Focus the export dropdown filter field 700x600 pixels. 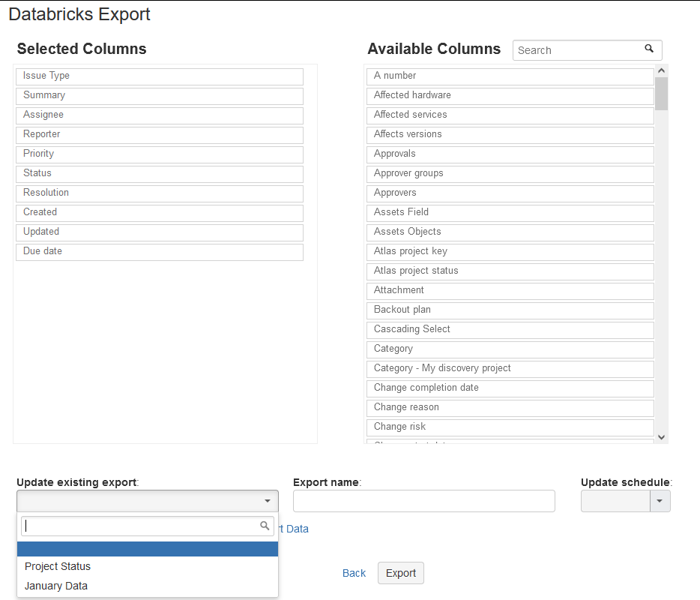click(148, 526)
